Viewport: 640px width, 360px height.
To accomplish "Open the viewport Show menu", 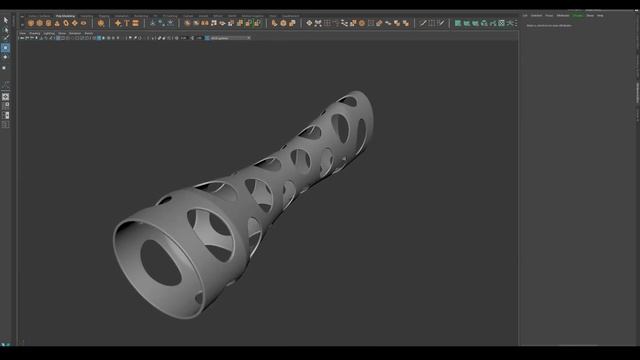I will point(62,33).
